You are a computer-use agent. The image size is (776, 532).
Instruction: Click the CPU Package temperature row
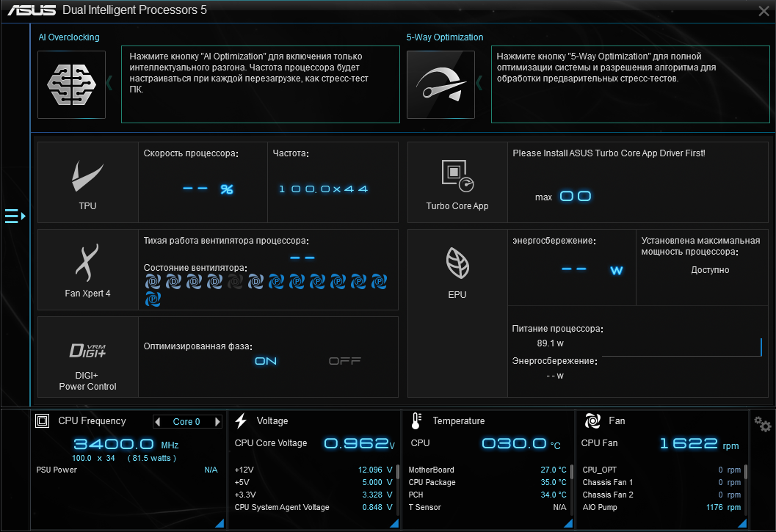click(x=487, y=482)
